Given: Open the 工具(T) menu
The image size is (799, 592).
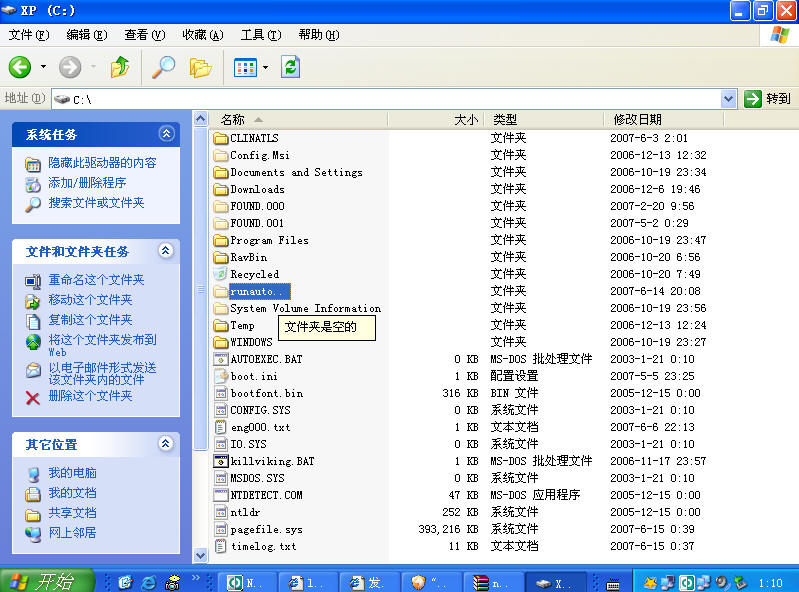Looking at the screenshot, I should 261,35.
